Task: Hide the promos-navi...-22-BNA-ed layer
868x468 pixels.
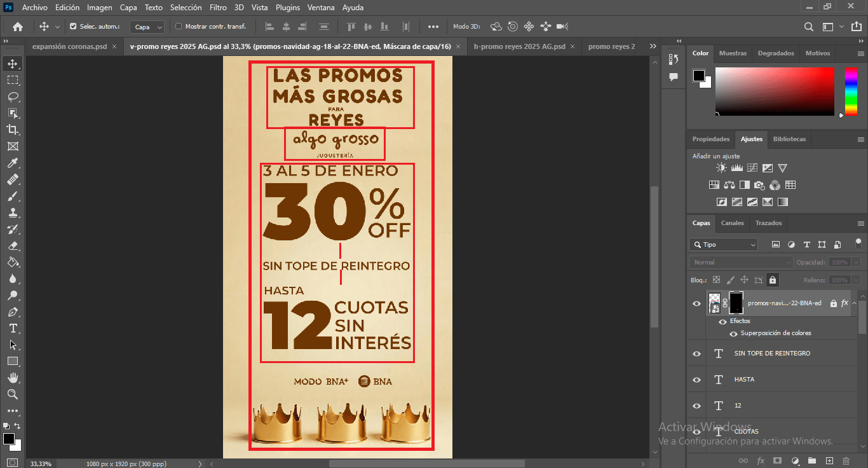Action: click(x=696, y=303)
